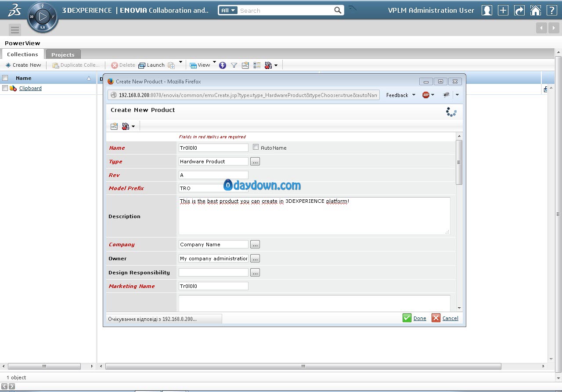Check the select-all checkbox in Name header
The width and height of the screenshot is (562, 392).
(x=5, y=78)
